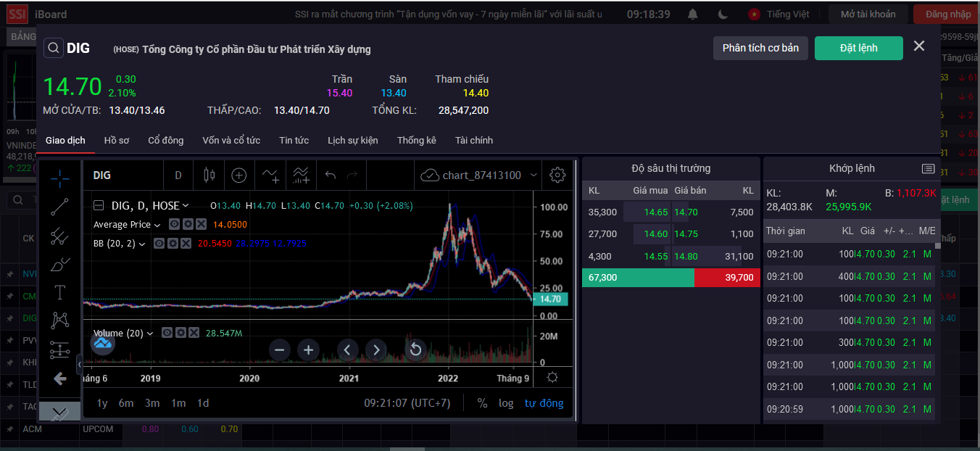This screenshot has height=451, width=980.
Task: Click the Phân tích cơ bản button
Action: [x=760, y=48]
